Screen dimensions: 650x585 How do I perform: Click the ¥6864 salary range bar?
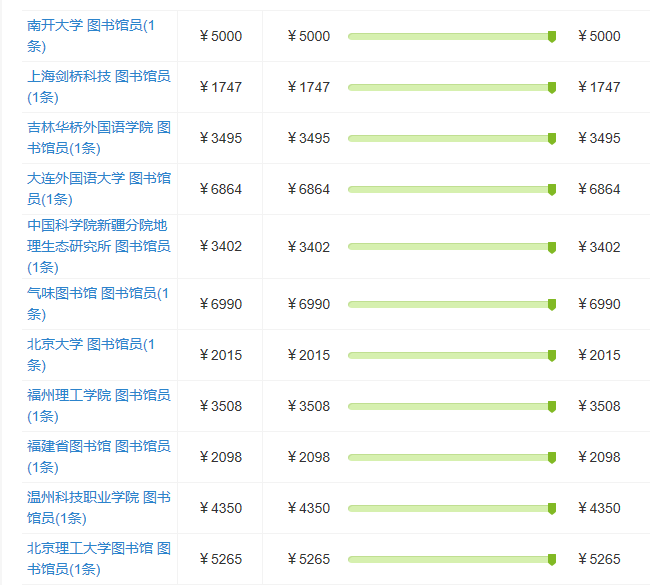pos(451,189)
